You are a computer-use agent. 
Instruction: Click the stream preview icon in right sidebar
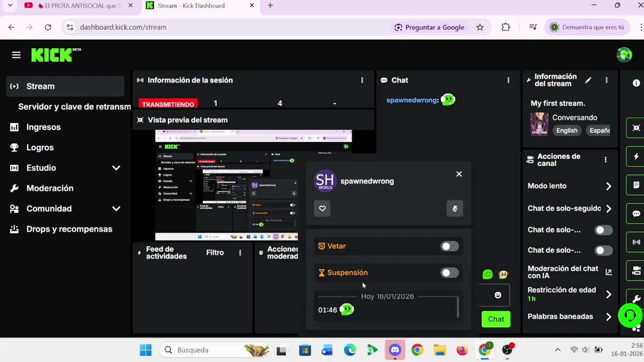tap(636, 128)
